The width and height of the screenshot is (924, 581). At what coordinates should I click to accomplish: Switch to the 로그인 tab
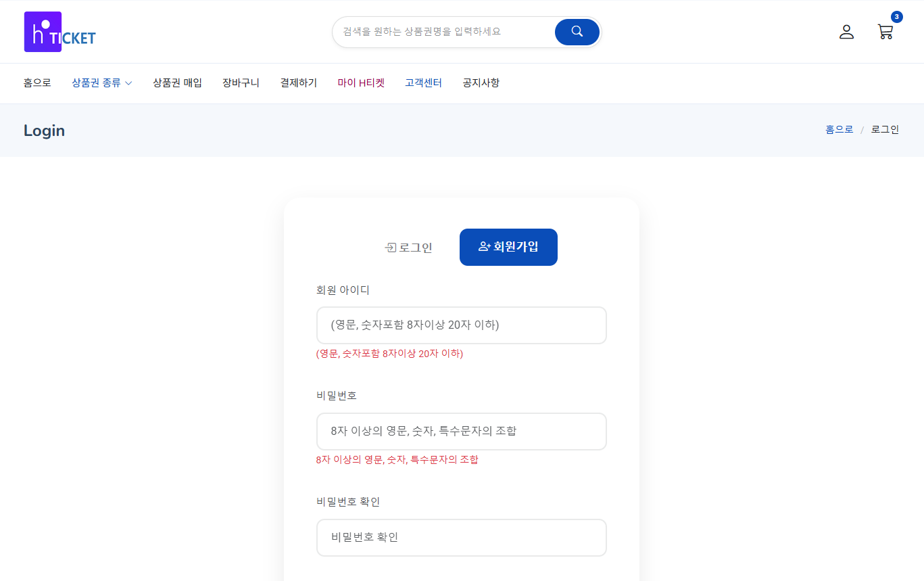pos(408,248)
